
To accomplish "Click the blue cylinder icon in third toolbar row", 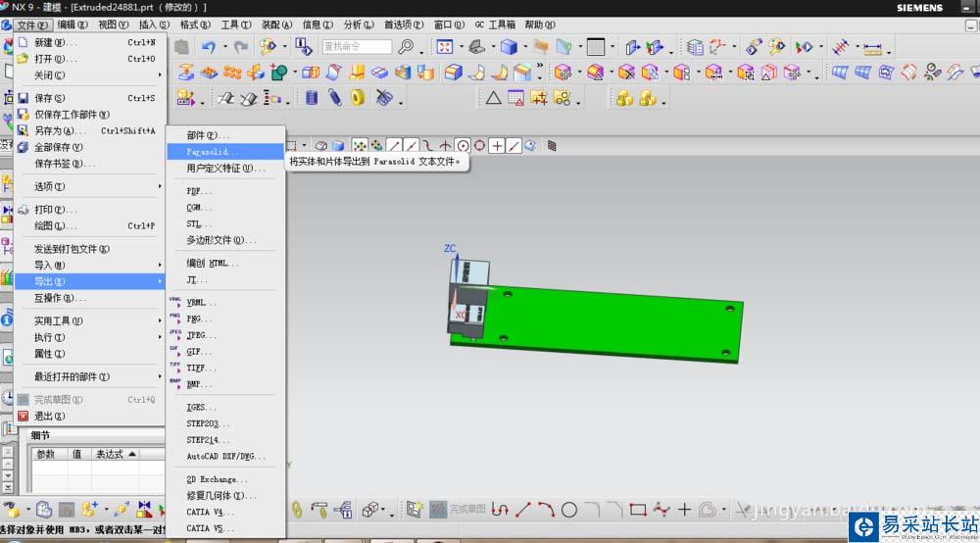I will (312, 98).
